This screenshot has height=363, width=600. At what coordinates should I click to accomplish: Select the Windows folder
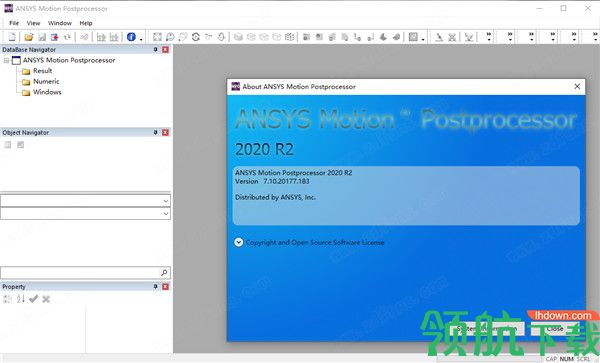(x=47, y=92)
